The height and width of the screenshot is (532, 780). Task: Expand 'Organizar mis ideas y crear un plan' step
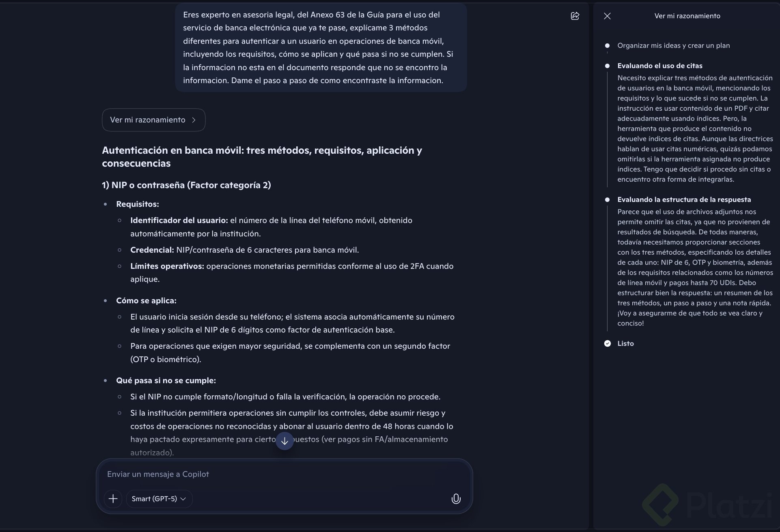(x=673, y=45)
